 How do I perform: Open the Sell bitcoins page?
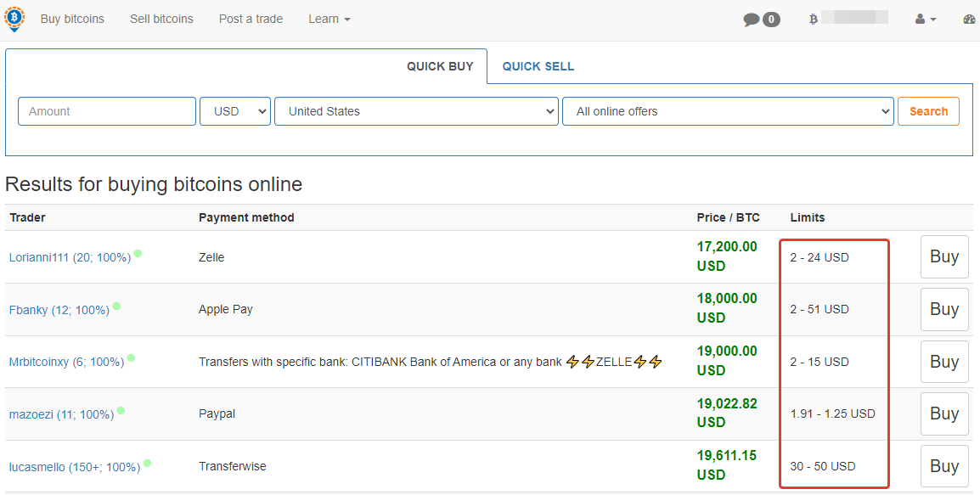click(x=162, y=20)
